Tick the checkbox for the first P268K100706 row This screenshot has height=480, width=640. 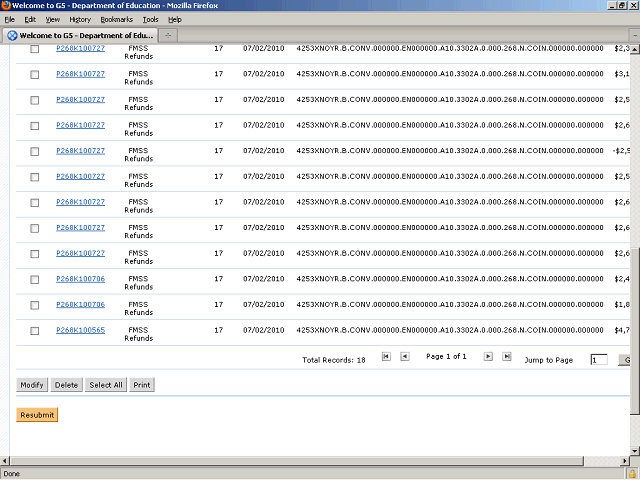(x=35, y=279)
